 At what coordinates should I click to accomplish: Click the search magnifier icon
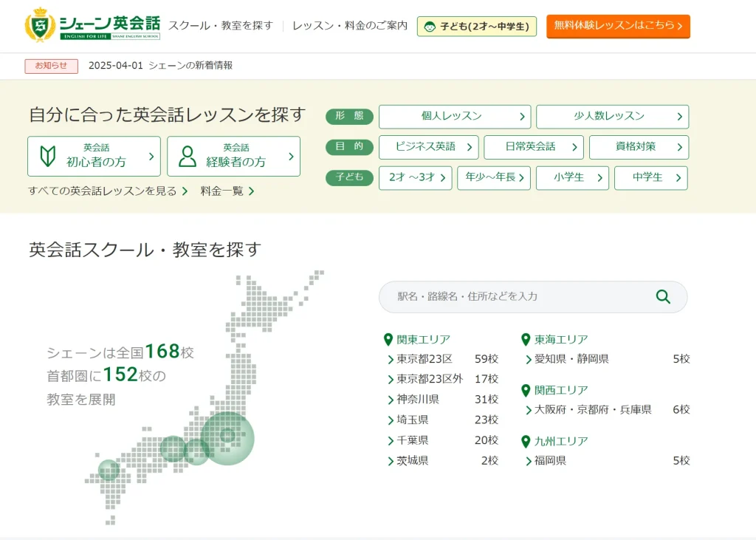[x=663, y=297]
